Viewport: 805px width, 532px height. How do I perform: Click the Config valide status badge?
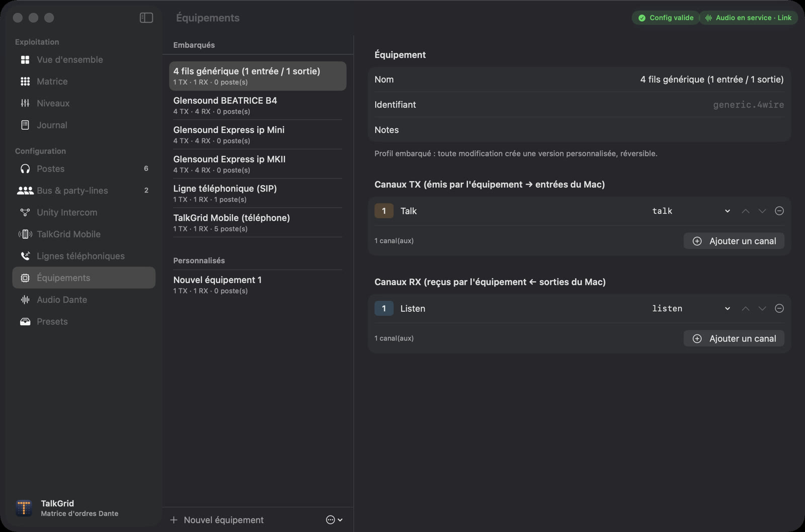pyautogui.click(x=666, y=18)
